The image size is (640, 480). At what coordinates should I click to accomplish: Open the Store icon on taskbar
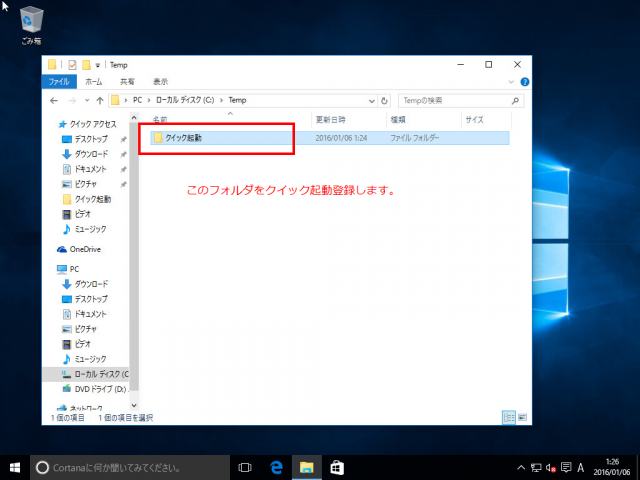pos(337,467)
